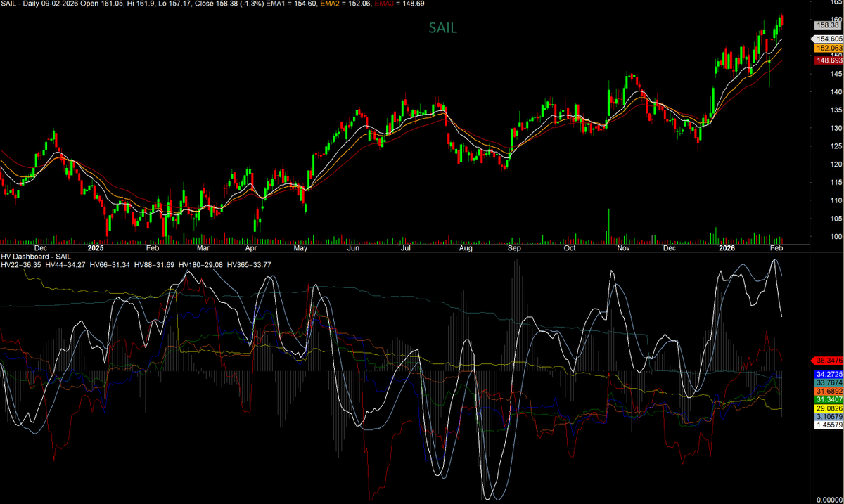
Task: Click the Feb label right after 2026
Action: tap(776, 248)
